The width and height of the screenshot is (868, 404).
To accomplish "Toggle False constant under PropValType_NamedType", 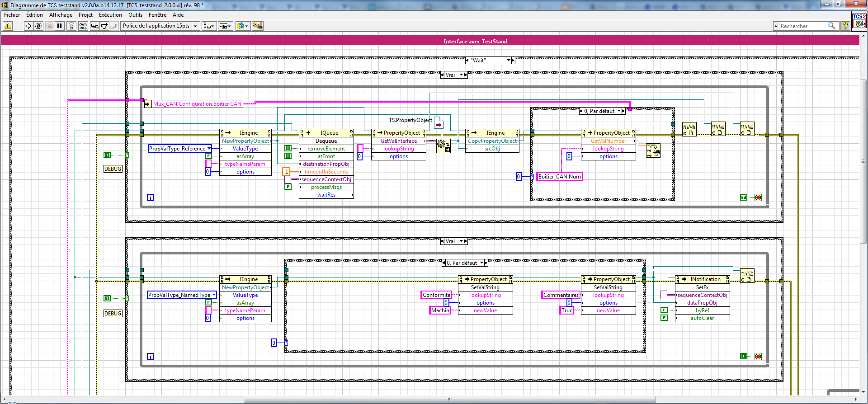I will point(208,302).
